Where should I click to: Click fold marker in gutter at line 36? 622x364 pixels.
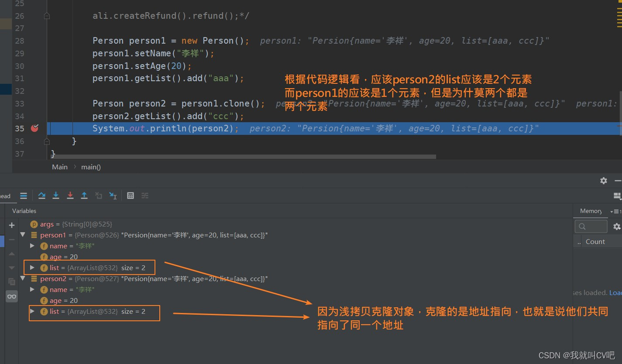click(47, 141)
